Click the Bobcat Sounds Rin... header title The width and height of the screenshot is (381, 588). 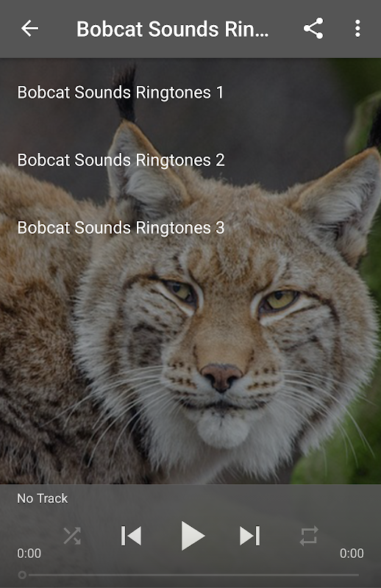pyautogui.click(x=172, y=29)
